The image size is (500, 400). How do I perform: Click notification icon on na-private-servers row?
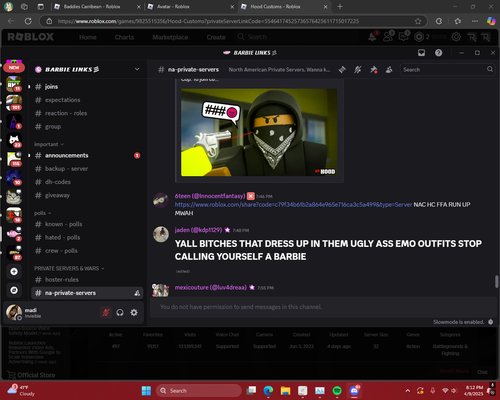tap(137, 293)
